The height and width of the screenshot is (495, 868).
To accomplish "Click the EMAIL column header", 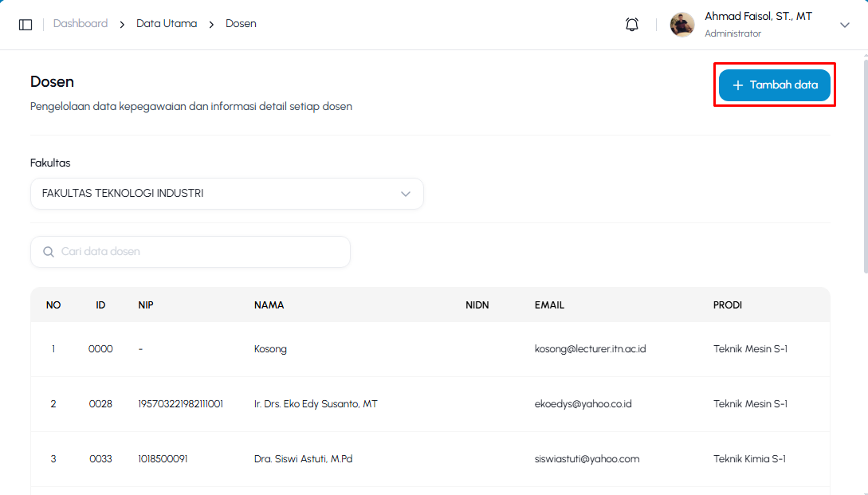I will point(549,305).
